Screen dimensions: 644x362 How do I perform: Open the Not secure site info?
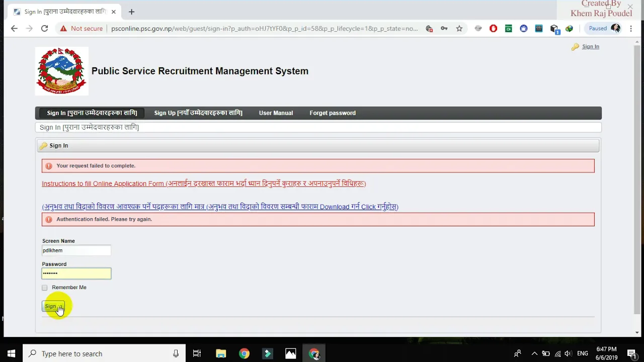coord(81,29)
